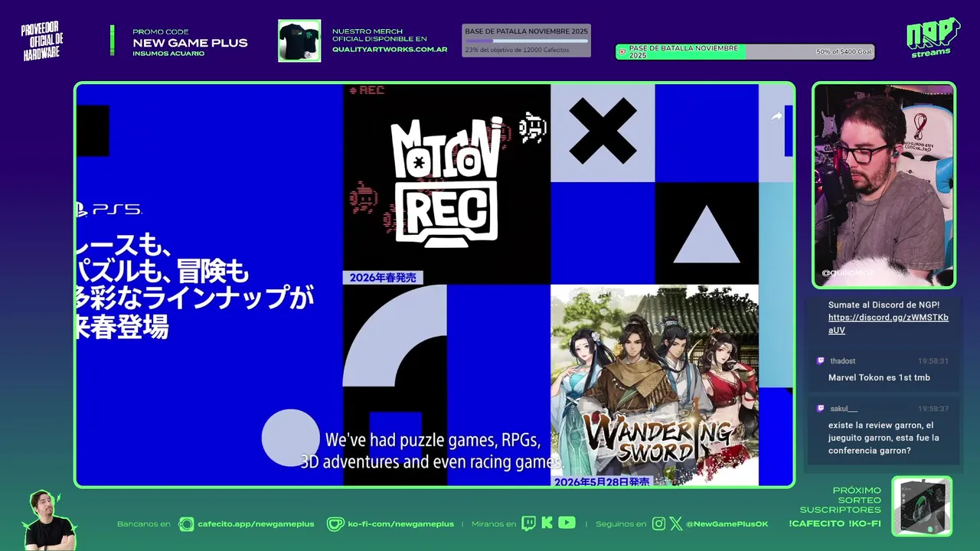980x551 pixels.
Task: Click 'PROVEEDOR OFICIAL DE HARDWARE' text
Action: coord(42,41)
